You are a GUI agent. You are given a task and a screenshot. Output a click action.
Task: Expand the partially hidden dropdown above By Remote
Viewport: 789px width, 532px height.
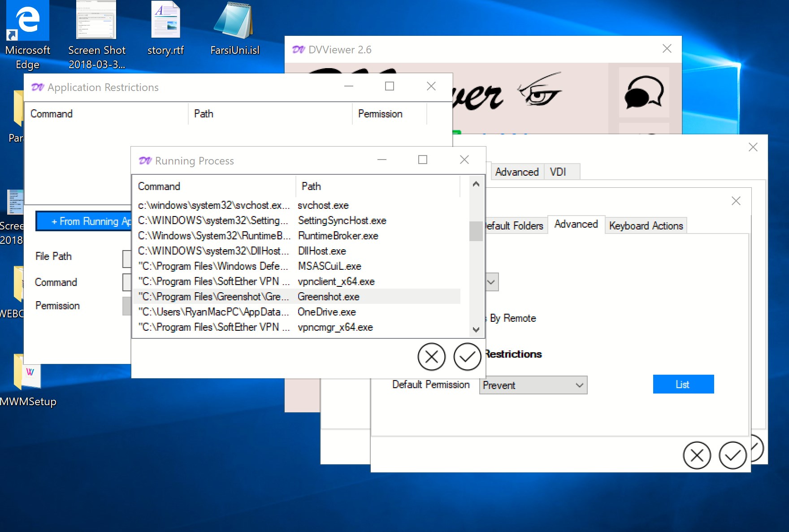(x=491, y=282)
